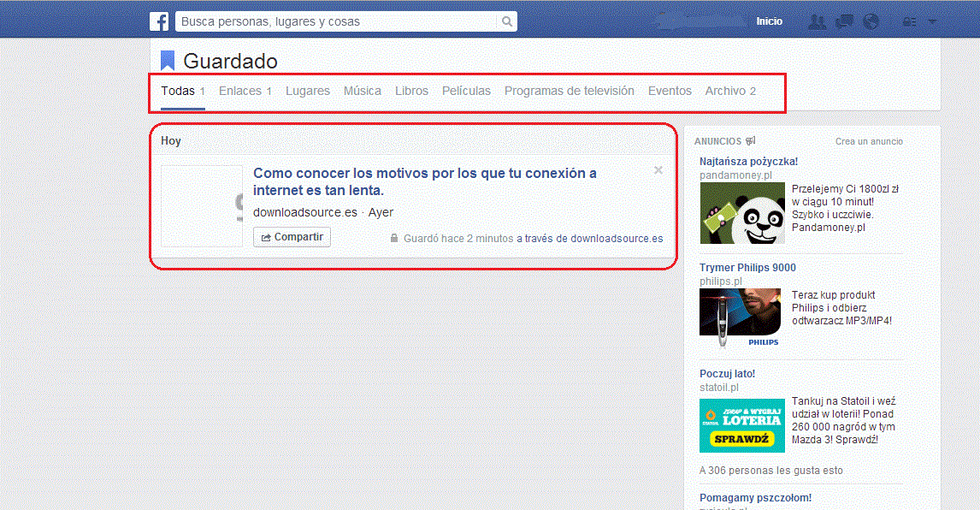Open the Música tab
Viewport: 980px width, 510px height.
click(363, 92)
